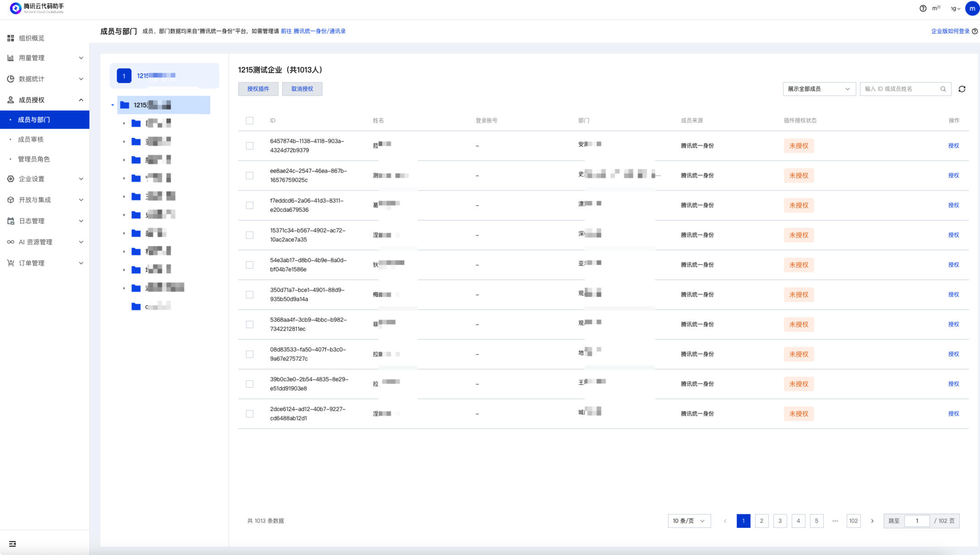980x555 pixels.
Task: Open the 10 条/页 page size dropdown
Action: click(x=689, y=521)
